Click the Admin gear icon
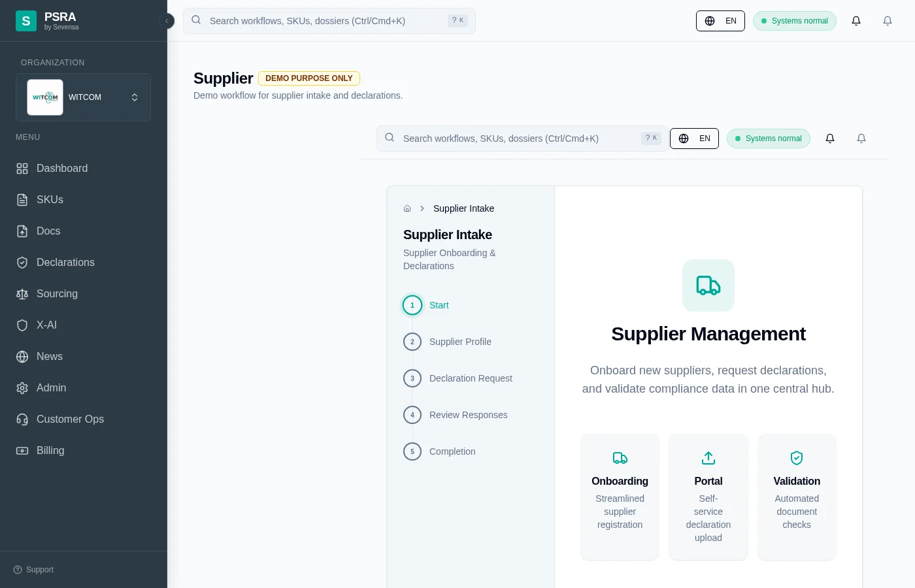This screenshot has width=915, height=588. coord(22,388)
